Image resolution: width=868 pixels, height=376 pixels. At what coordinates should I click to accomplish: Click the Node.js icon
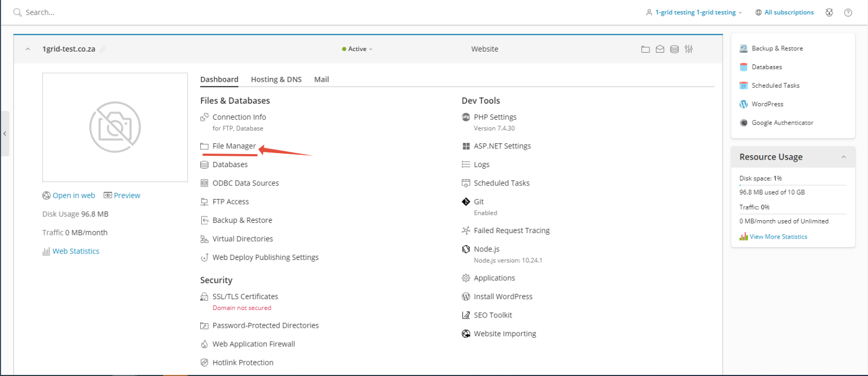coord(466,249)
